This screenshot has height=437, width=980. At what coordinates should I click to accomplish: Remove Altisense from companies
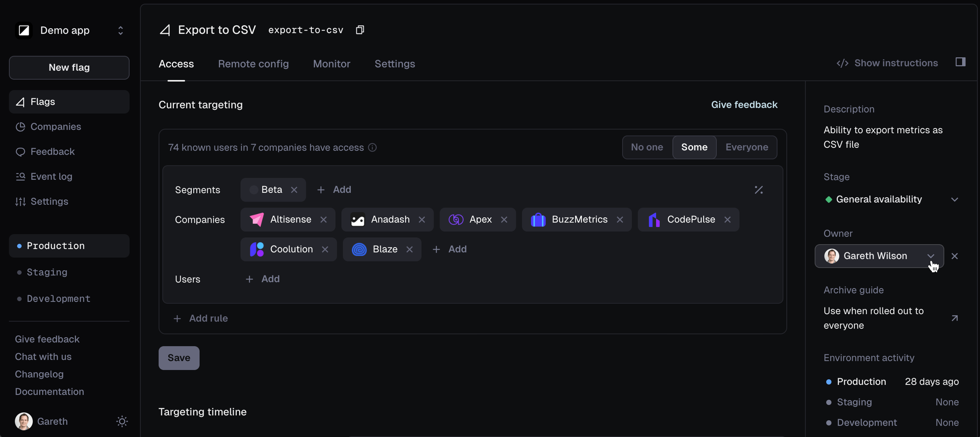coord(323,220)
